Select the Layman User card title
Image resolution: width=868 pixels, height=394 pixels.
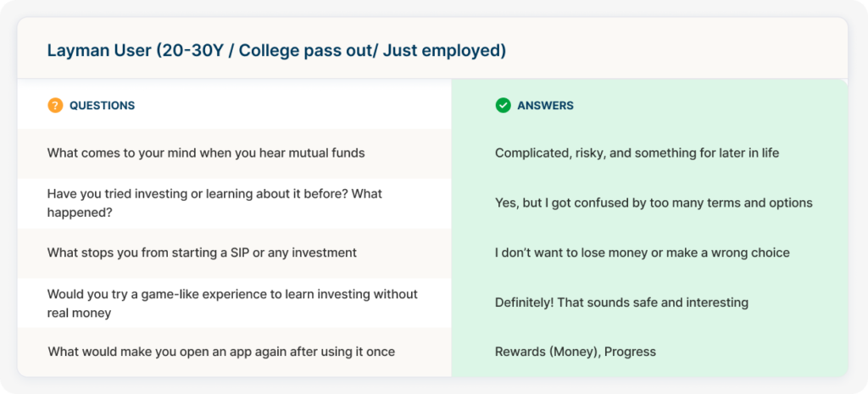click(x=276, y=50)
